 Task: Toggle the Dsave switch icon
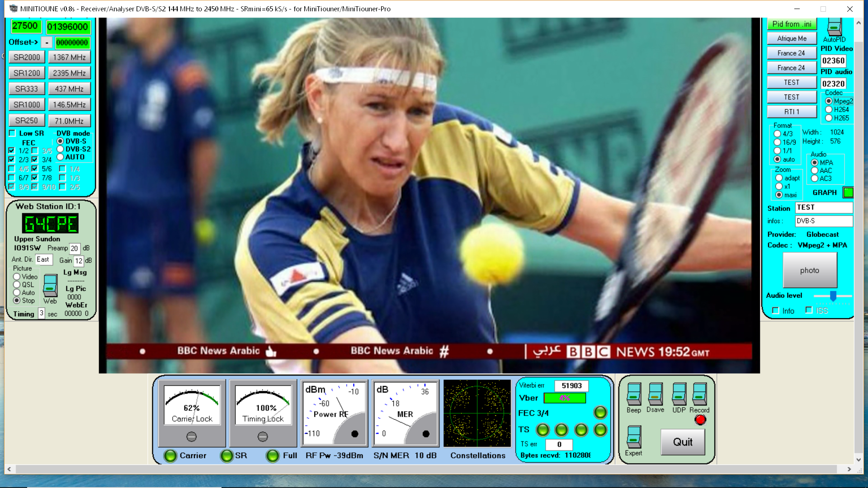coord(655,394)
